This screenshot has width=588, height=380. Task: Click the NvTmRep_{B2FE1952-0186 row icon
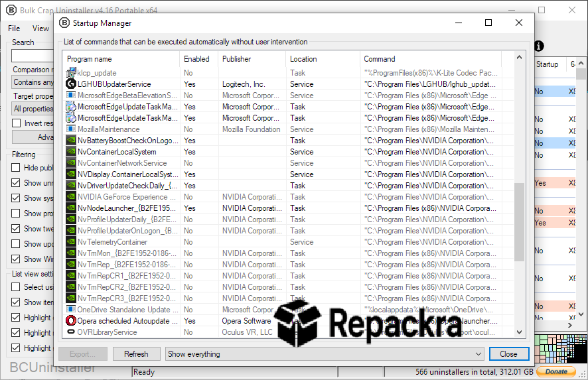[71, 264]
